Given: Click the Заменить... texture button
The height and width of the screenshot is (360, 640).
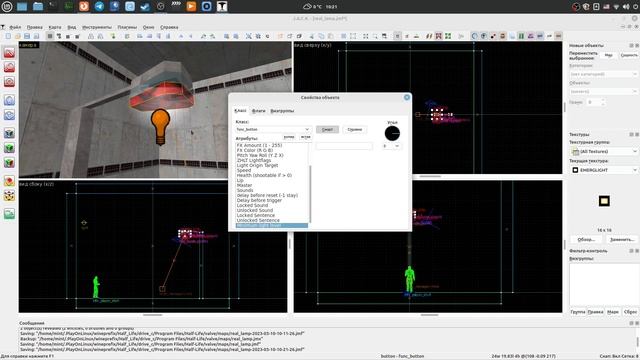Looking at the screenshot, I should point(622,240).
